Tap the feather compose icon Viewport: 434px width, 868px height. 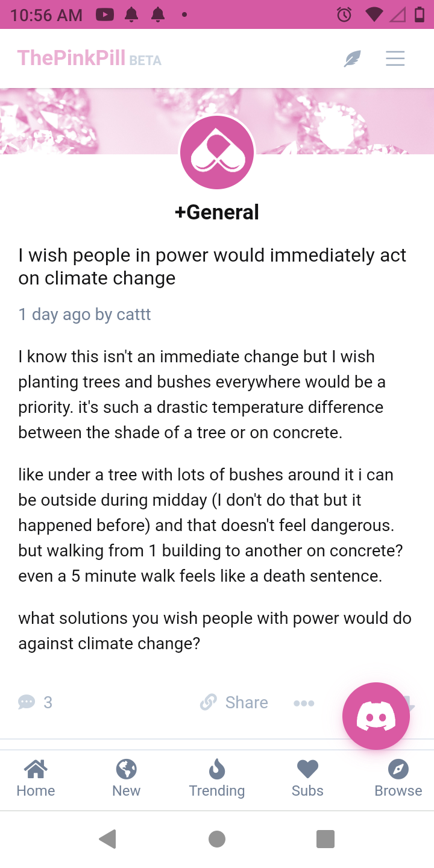coord(352,58)
